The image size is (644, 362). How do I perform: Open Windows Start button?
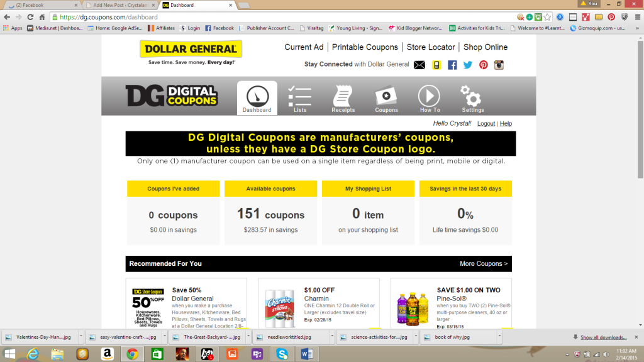pos(9,354)
